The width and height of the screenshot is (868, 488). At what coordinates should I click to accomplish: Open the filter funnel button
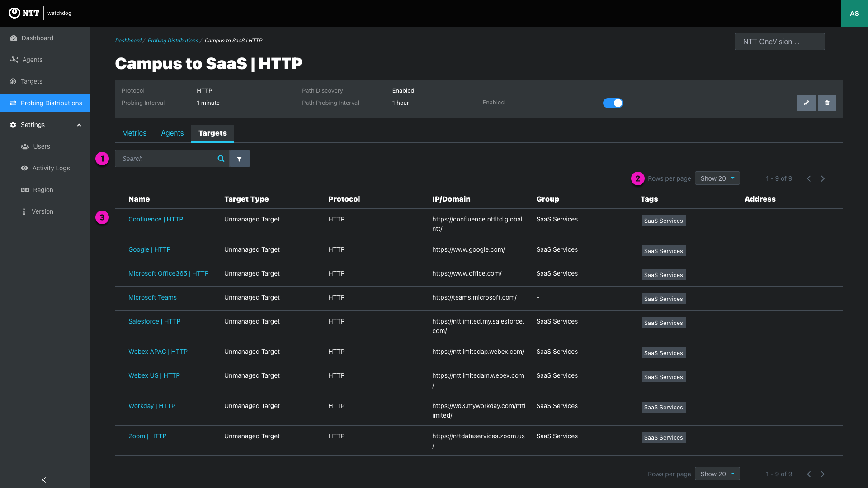point(240,159)
